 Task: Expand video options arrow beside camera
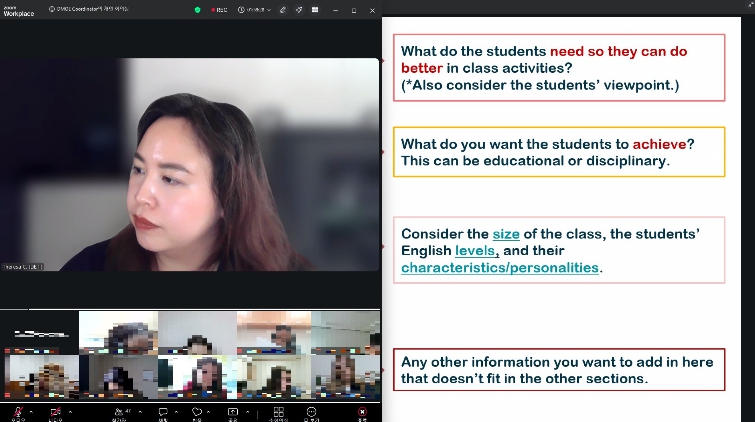pos(70,410)
